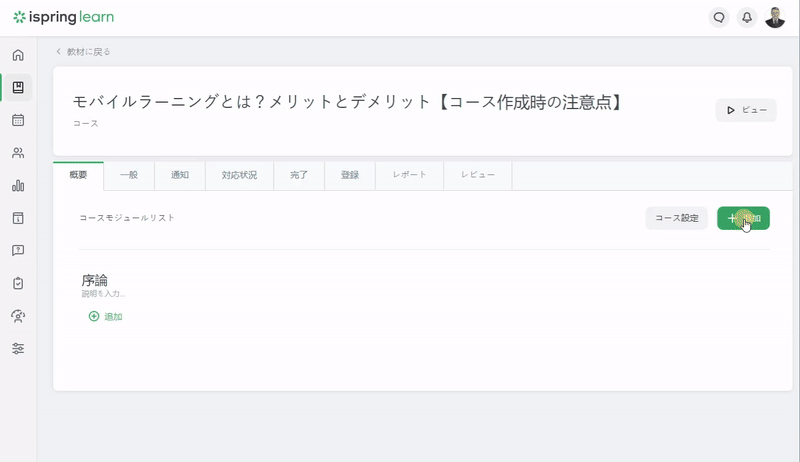Open the user profile avatar

[775, 17]
